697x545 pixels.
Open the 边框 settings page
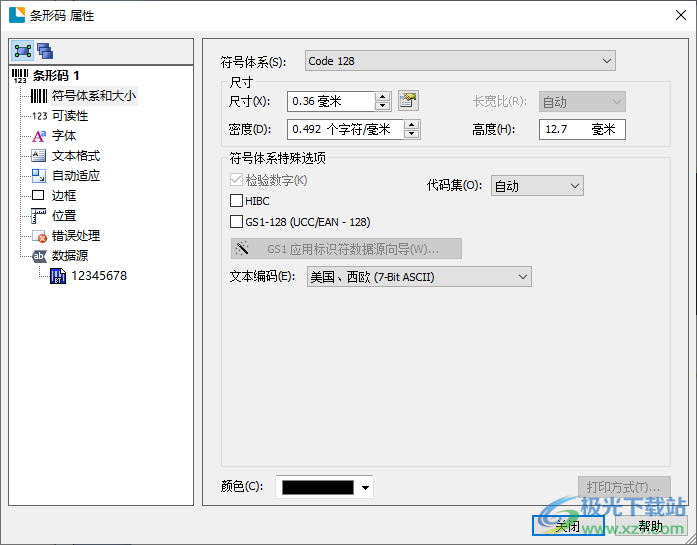(x=64, y=196)
